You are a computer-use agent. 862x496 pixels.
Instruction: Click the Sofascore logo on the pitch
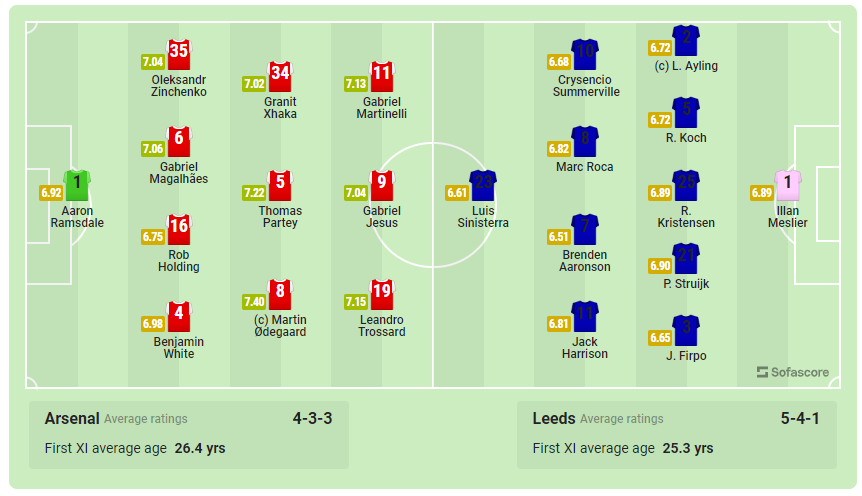793,372
